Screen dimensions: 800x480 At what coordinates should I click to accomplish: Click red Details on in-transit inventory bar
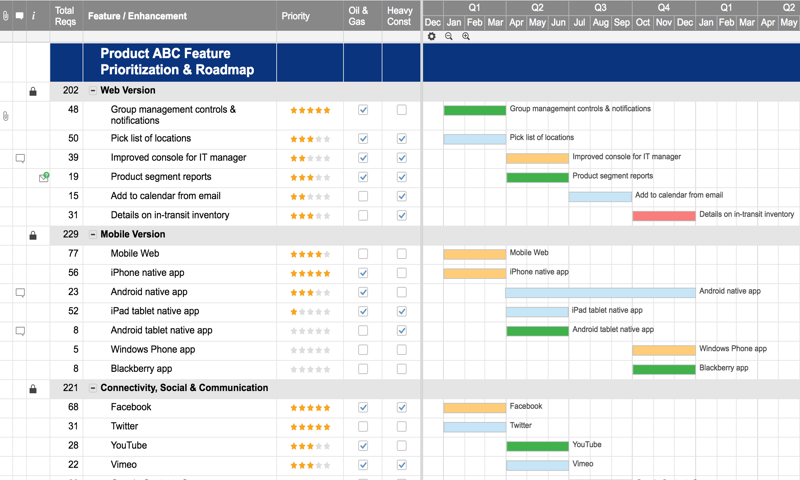pos(664,216)
